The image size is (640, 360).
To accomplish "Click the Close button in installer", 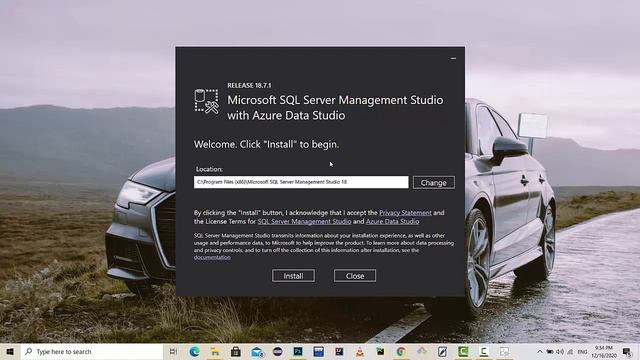I will tap(355, 276).
